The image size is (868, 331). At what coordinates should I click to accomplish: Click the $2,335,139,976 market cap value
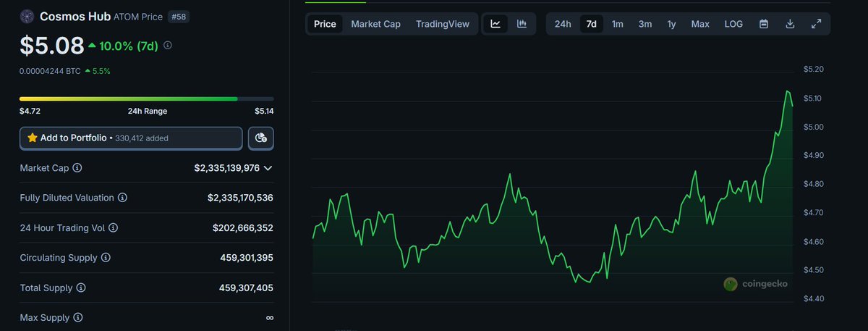coord(226,168)
